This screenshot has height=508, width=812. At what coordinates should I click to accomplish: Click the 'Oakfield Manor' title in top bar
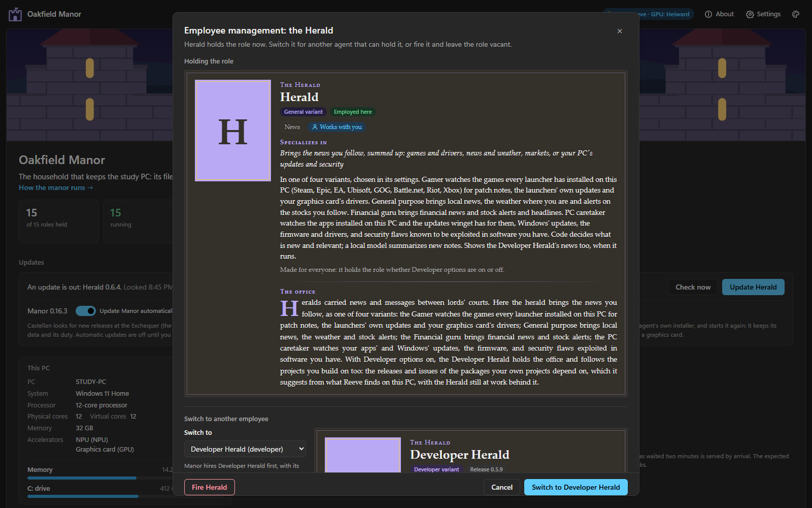[54, 14]
